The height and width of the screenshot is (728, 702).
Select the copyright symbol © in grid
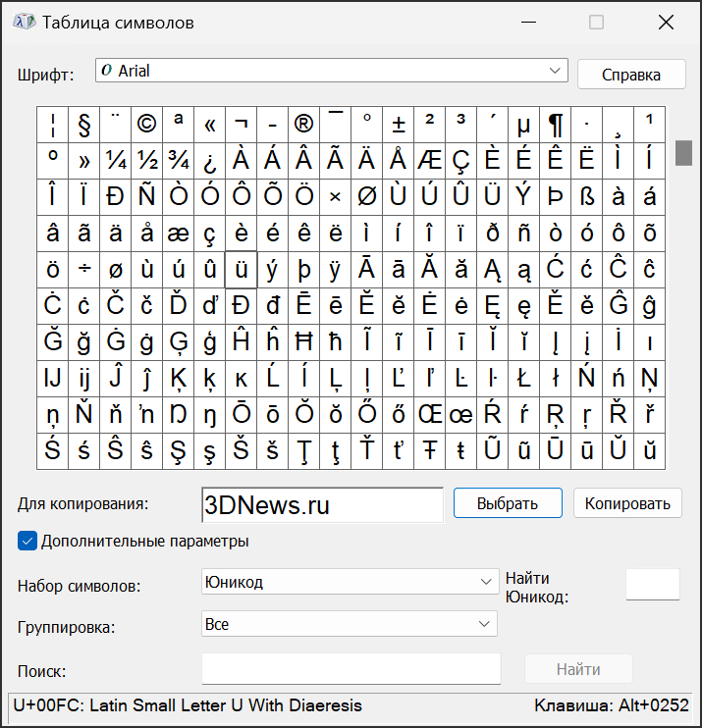pyautogui.click(x=146, y=125)
